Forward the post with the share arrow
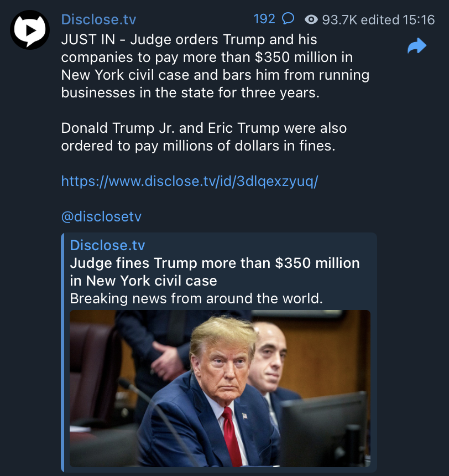The width and height of the screenshot is (449, 476). (x=417, y=46)
